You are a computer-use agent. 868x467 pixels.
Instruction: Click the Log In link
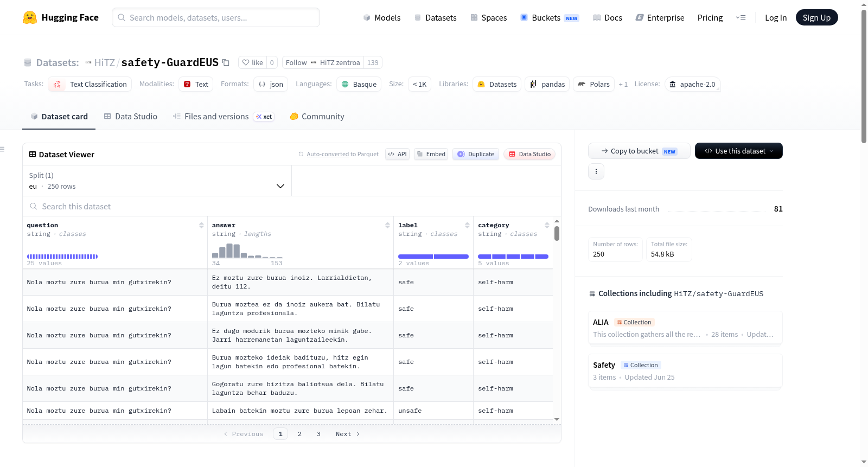click(x=775, y=17)
